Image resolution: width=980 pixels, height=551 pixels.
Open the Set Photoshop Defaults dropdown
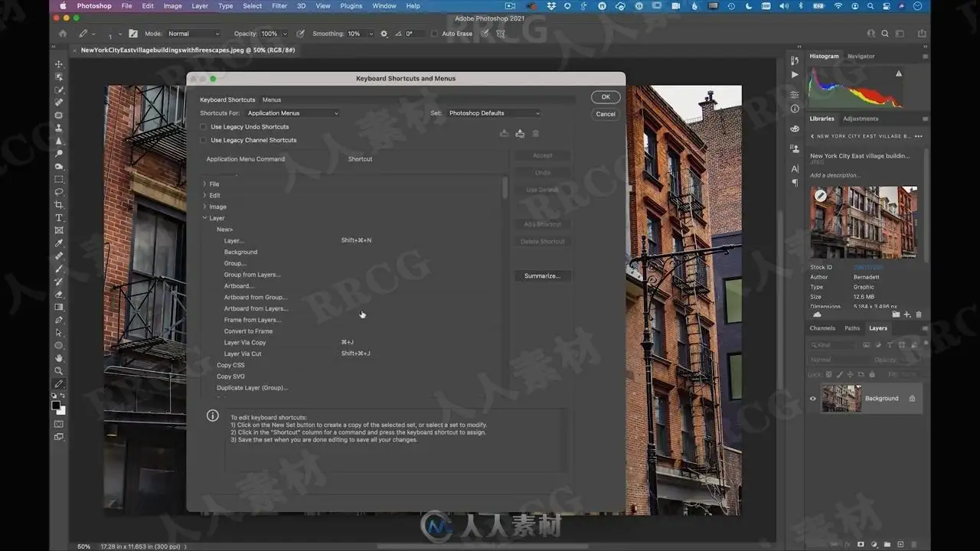[x=494, y=113]
